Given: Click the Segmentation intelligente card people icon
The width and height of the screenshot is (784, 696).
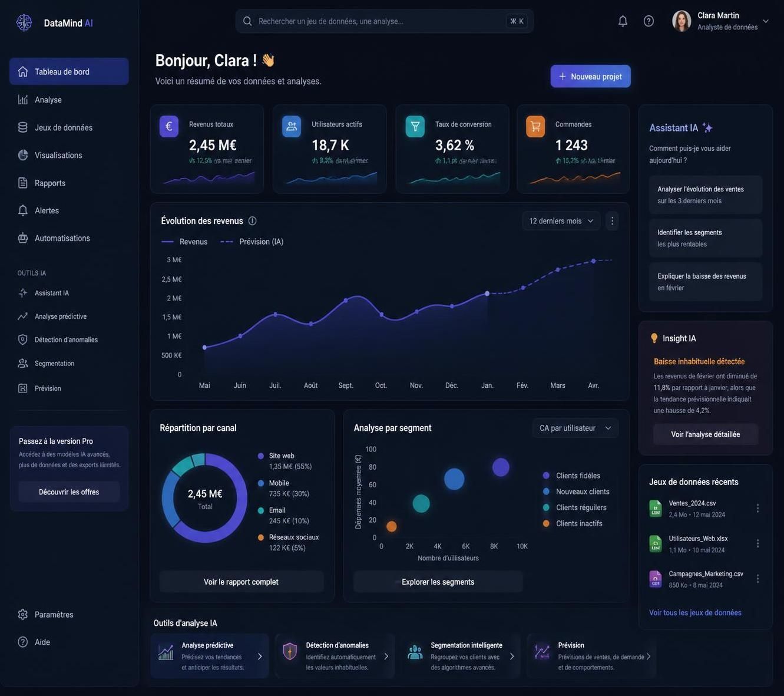Looking at the screenshot, I should pos(415,652).
